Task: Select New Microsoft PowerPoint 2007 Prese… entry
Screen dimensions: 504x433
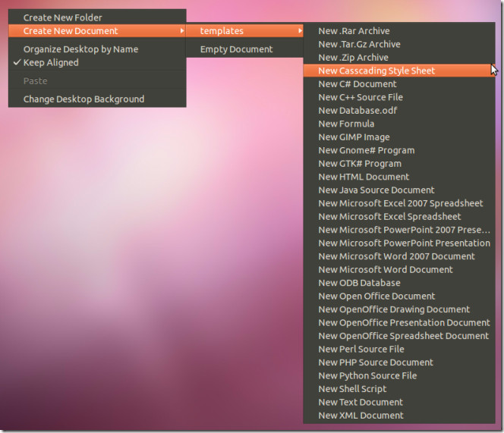Action: pos(399,230)
